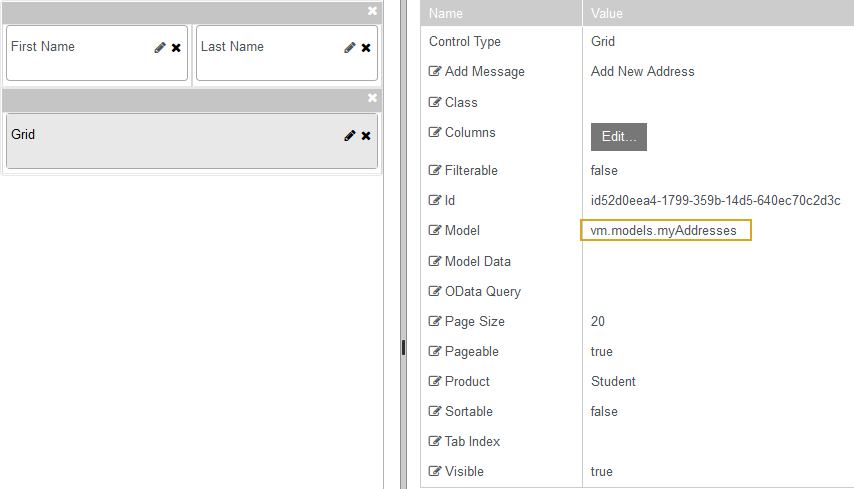Image resolution: width=854 pixels, height=489 pixels.
Task: Delete the Grid control using its X icon
Action: point(366,136)
